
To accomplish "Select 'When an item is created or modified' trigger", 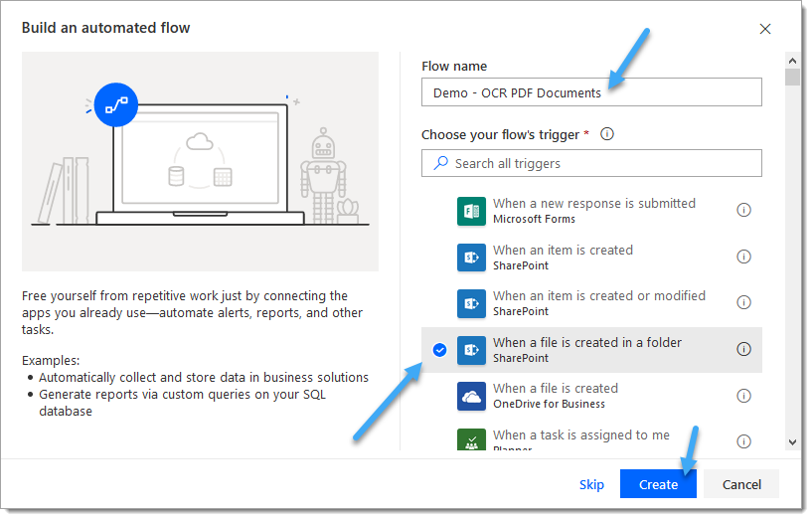I will tap(591, 303).
